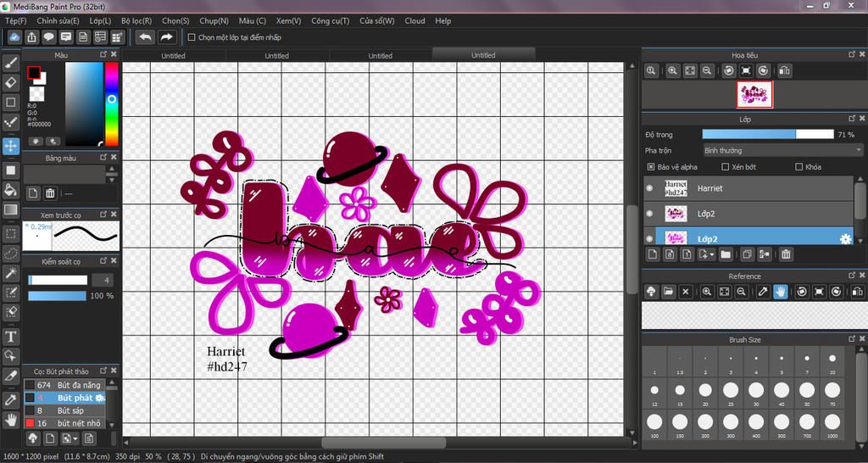Open 'Pha trộn' blend mode dropdown
The height and width of the screenshot is (463, 868).
click(x=782, y=150)
